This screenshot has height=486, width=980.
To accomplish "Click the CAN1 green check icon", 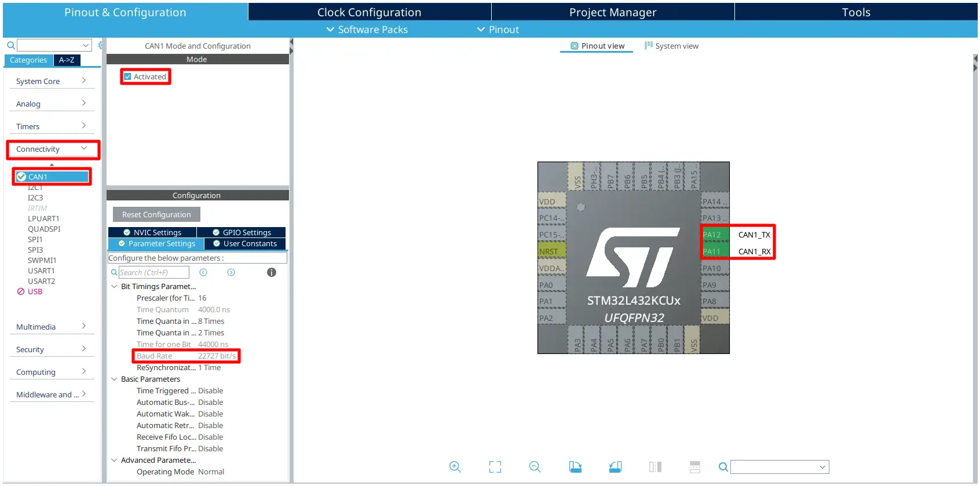I will [x=21, y=177].
